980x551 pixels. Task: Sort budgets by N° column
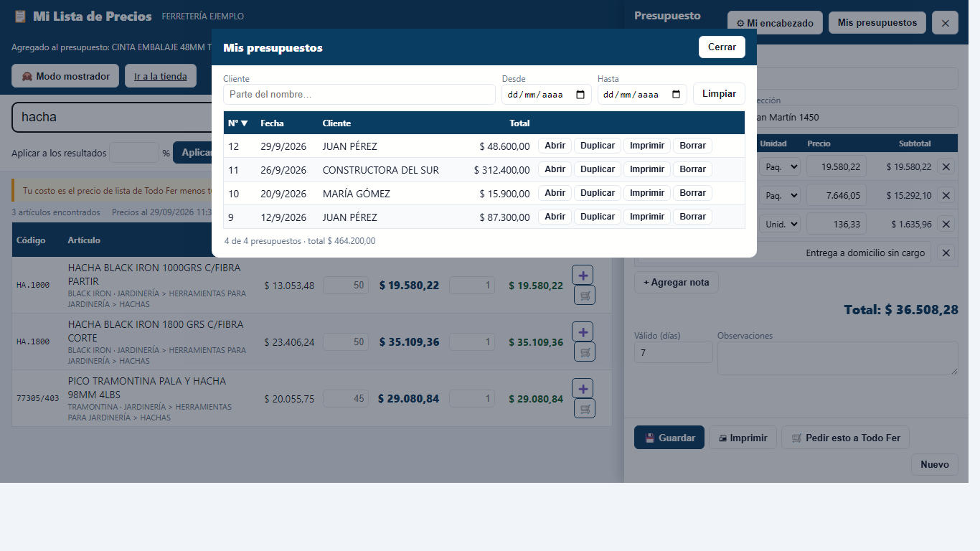click(x=238, y=123)
